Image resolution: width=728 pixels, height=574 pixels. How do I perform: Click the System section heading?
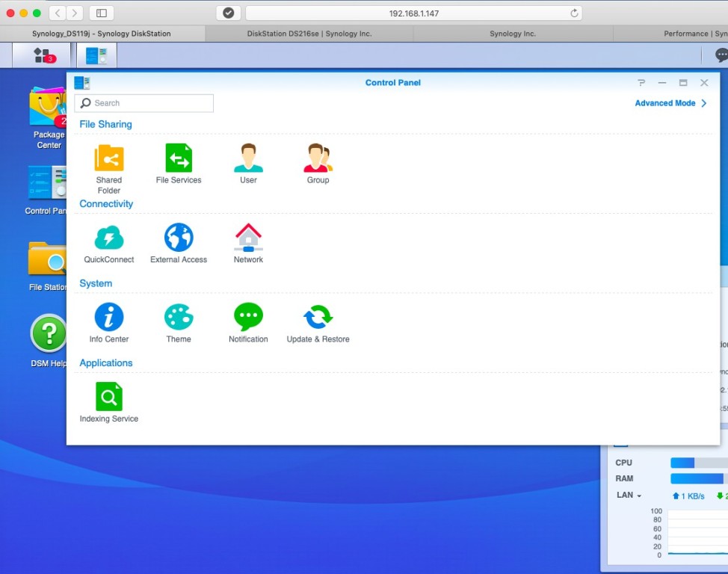[x=96, y=283]
